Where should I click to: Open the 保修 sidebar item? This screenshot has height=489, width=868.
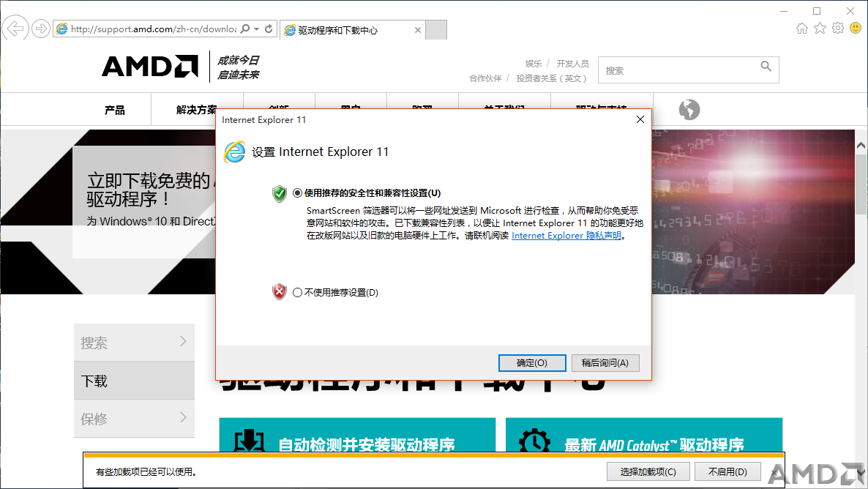pyautogui.click(x=134, y=419)
